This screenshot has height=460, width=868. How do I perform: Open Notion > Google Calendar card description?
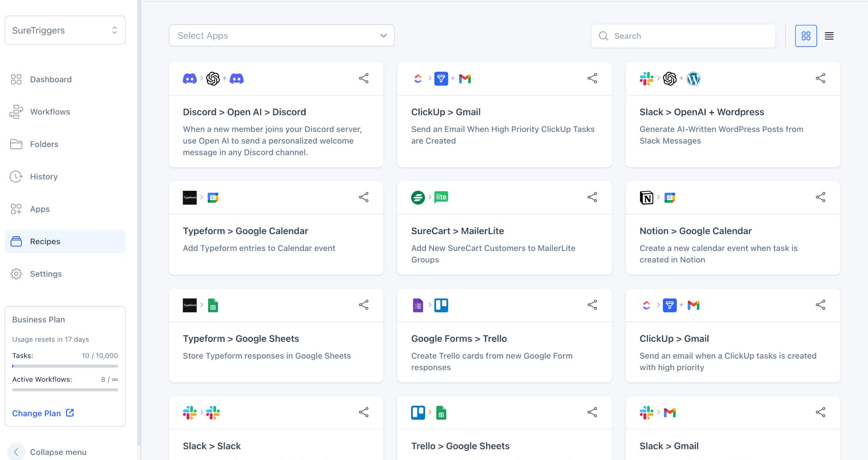718,254
